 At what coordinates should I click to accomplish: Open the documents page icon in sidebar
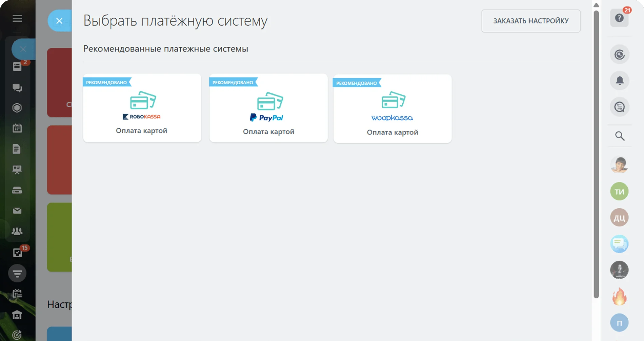[x=17, y=149]
